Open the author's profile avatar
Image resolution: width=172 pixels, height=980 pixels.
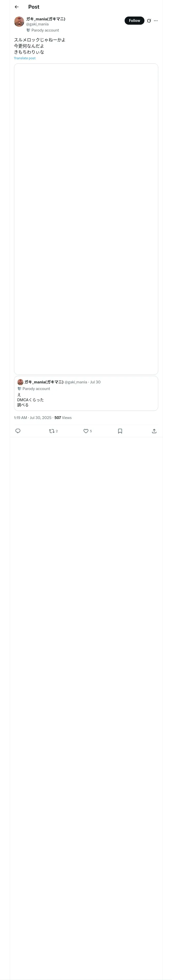coord(19,21)
